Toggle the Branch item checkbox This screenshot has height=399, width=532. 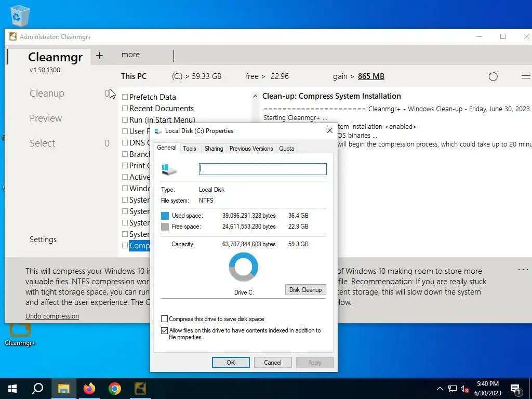tap(125, 154)
